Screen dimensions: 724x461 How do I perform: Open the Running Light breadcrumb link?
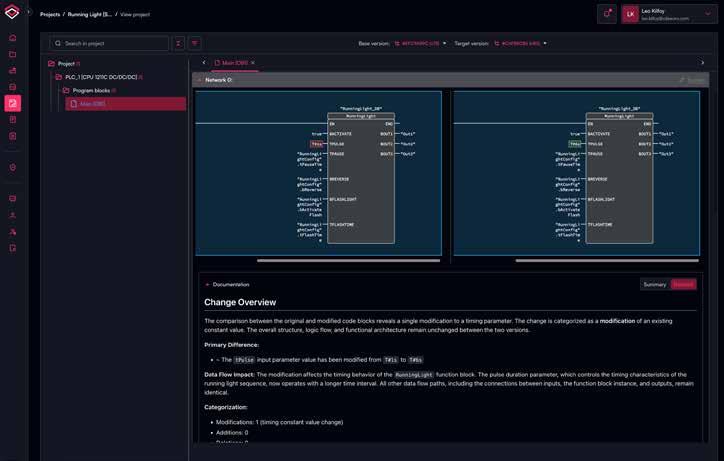(90, 14)
